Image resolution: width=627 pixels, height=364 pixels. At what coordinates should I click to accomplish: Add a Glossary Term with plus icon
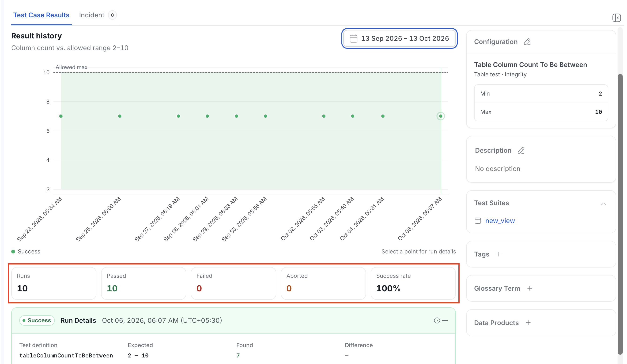point(529,288)
